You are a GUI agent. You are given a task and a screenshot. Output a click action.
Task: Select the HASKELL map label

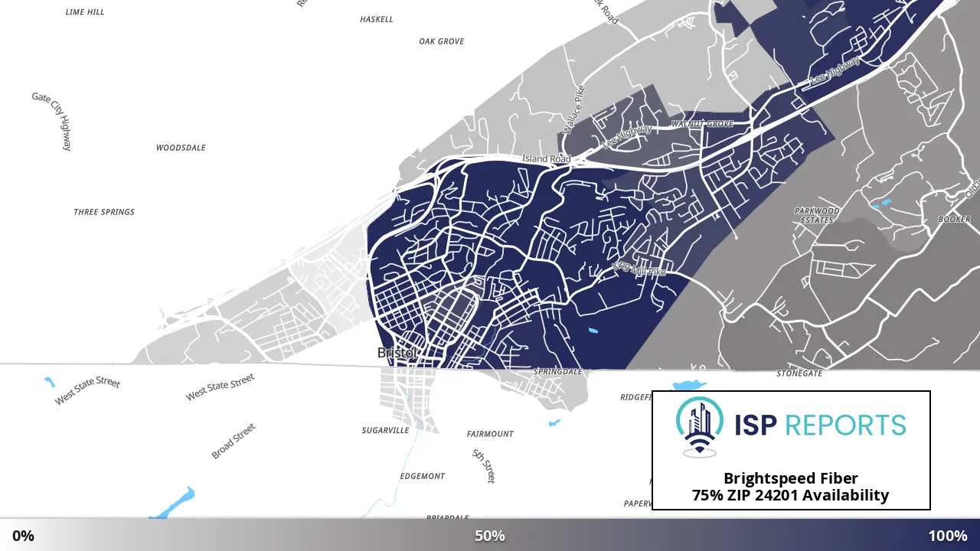coord(377,19)
